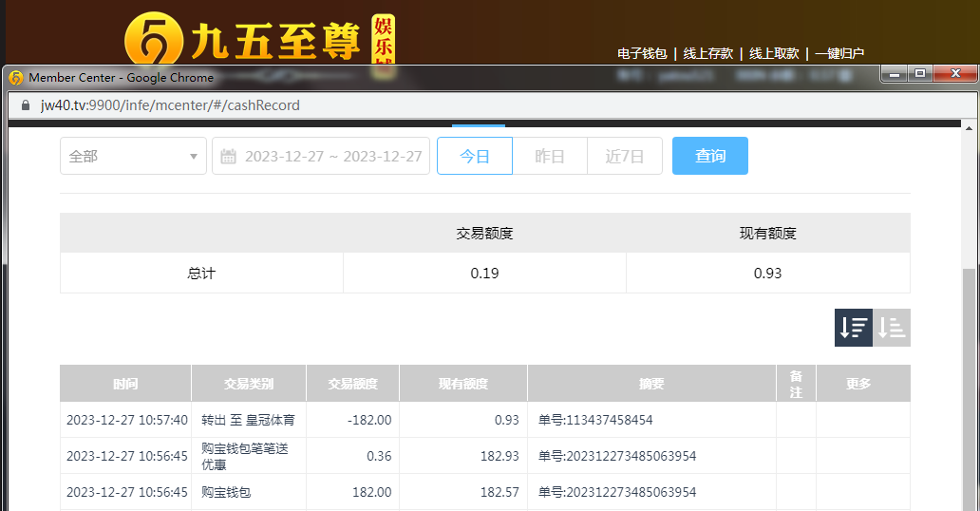Viewport: 980px width, 511px height.
Task: Expand the dropdown arrow beside 全部
Action: coord(193,157)
